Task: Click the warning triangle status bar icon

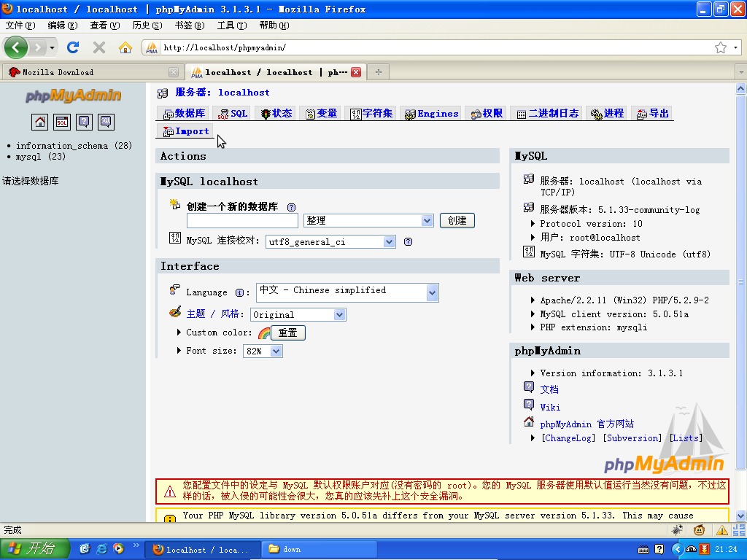Action: click(721, 530)
